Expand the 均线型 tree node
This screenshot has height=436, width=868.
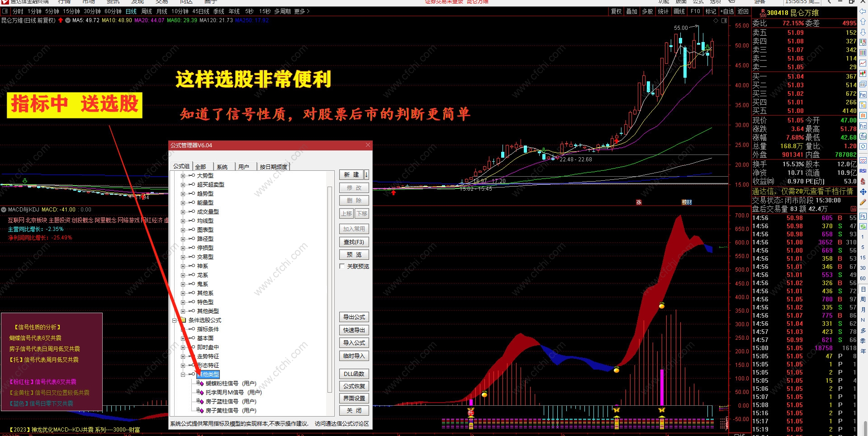click(x=183, y=221)
